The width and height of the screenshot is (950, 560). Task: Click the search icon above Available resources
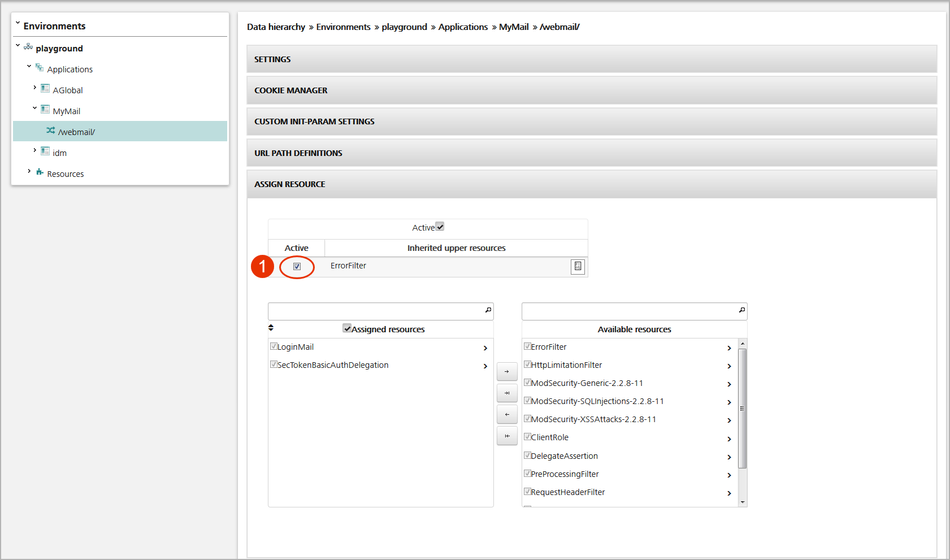click(742, 310)
